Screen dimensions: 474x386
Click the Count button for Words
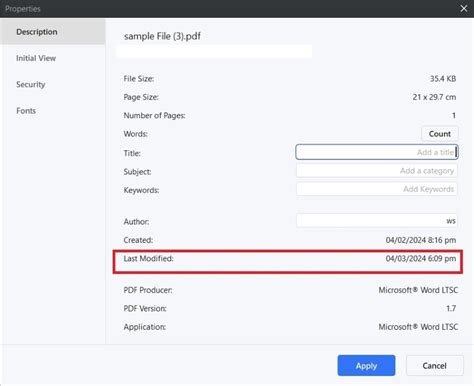point(440,134)
